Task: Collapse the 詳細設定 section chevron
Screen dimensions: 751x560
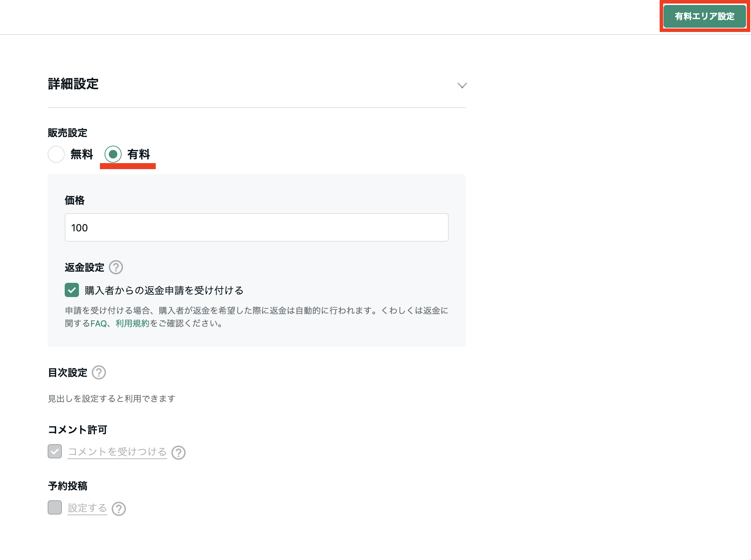Action: pyautogui.click(x=462, y=85)
